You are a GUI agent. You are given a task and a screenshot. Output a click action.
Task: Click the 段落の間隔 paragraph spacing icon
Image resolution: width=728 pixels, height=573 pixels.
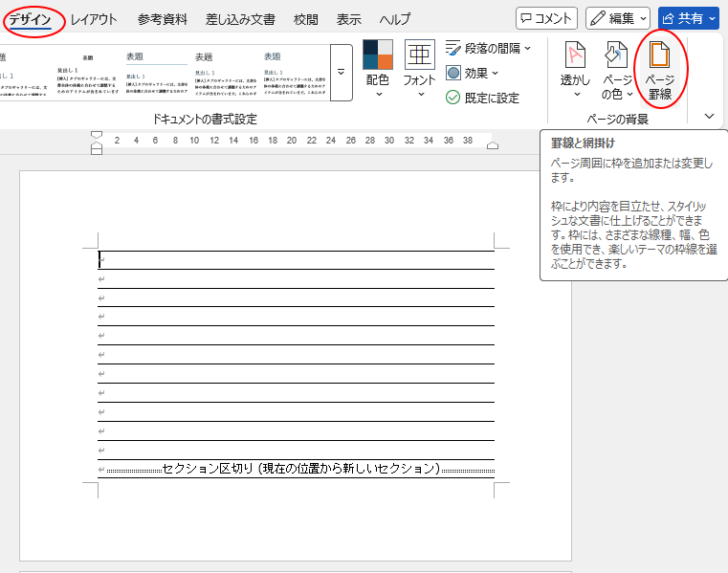tap(453, 48)
